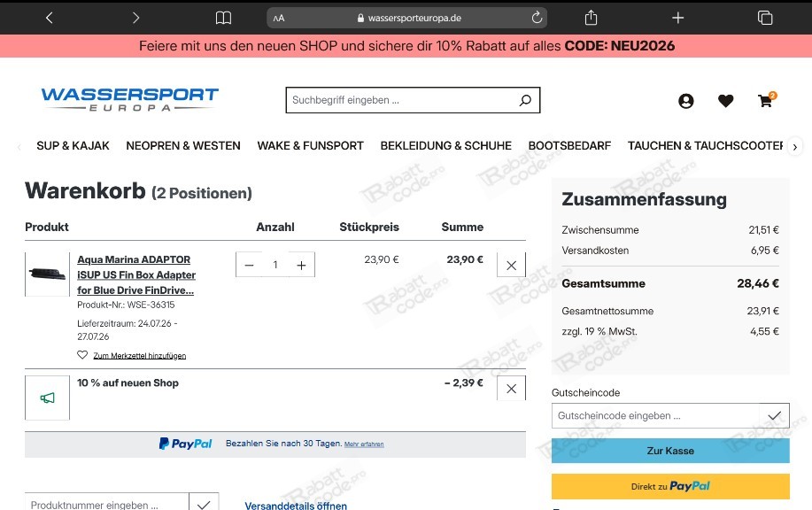Open Aqua Marina ADAPTOR iSUP product link
Image resolution: width=812 pixels, height=510 pixels.
[x=136, y=275]
